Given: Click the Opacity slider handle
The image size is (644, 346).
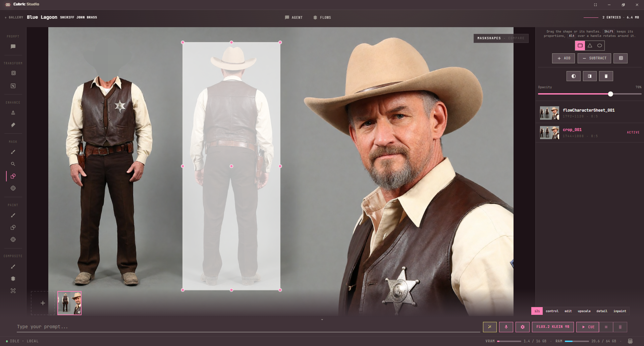Looking at the screenshot, I should pos(610,94).
